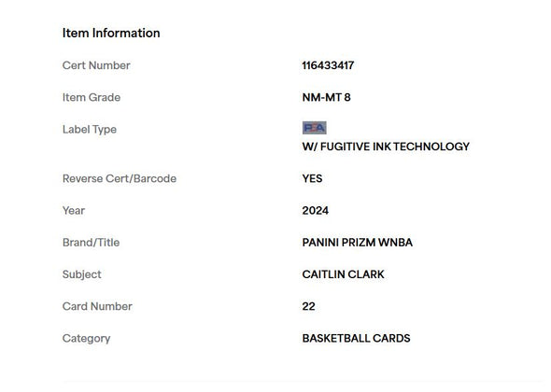Click the Item Information heading
This screenshot has width=551, height=392.
tap(111, 33)
